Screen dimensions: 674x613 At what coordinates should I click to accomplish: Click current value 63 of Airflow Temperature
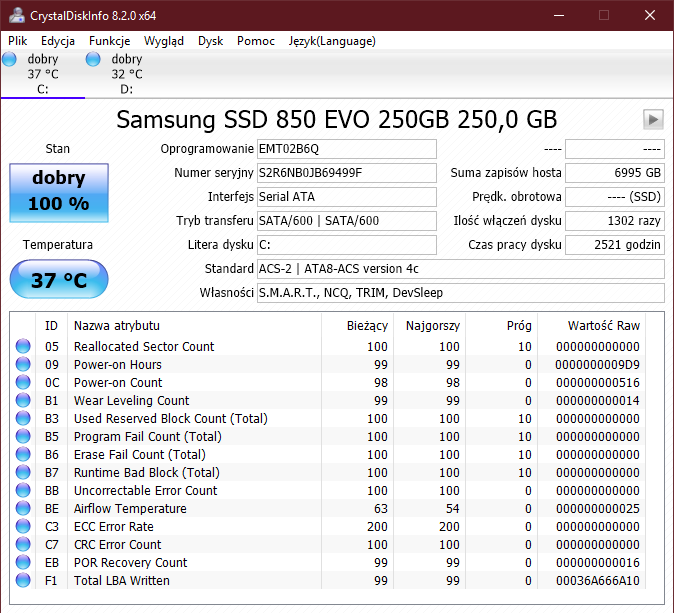click(380, 509)
